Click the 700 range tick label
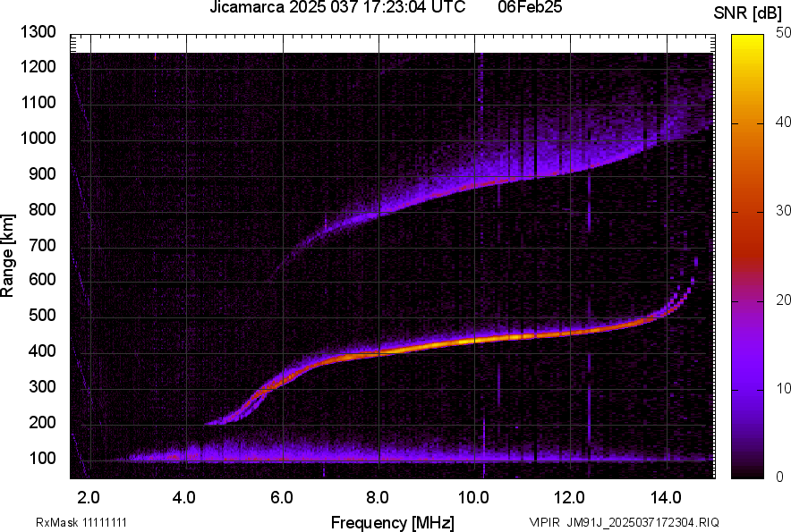791x532 pixels. coord(42,246)
